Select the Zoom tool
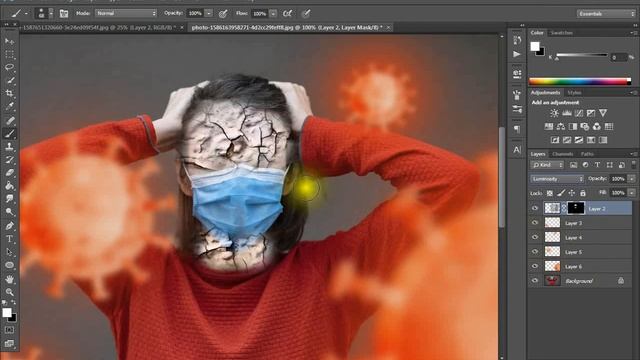The width and height of the screenshot is (640, 360). pyautogui.click(x=9, y=292)
